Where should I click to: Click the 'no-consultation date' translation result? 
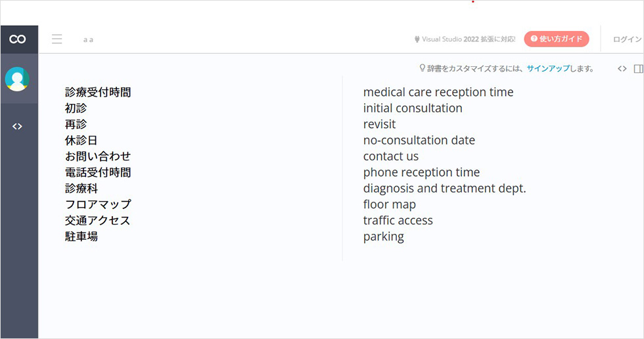click(x=419, y=141)
